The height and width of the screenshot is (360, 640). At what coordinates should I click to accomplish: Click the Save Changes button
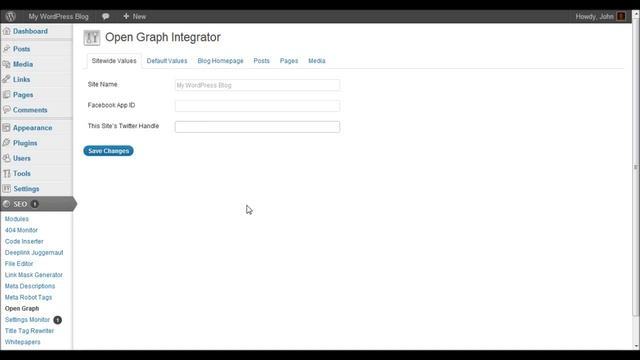coord(109,151)
